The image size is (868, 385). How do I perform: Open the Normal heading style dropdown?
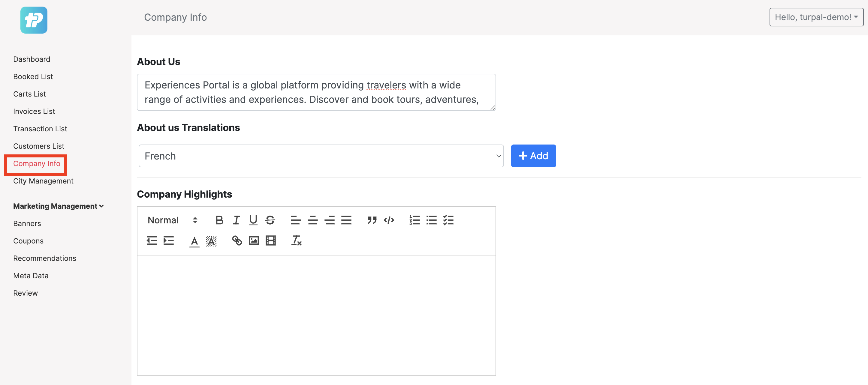click(x=173, y=220)
